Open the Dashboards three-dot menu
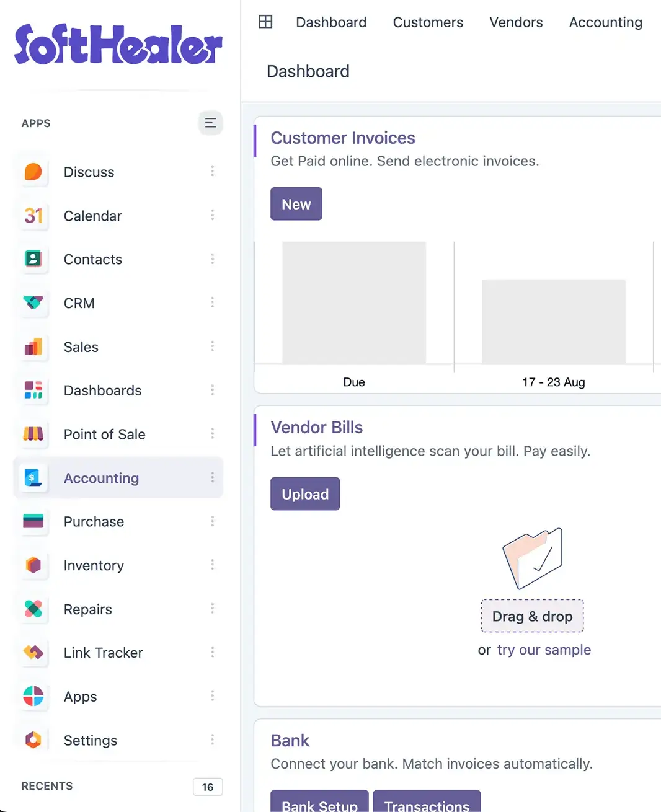The width and height of the screenshot is (661, 812). pyautogui.click(x=212, y=391)
